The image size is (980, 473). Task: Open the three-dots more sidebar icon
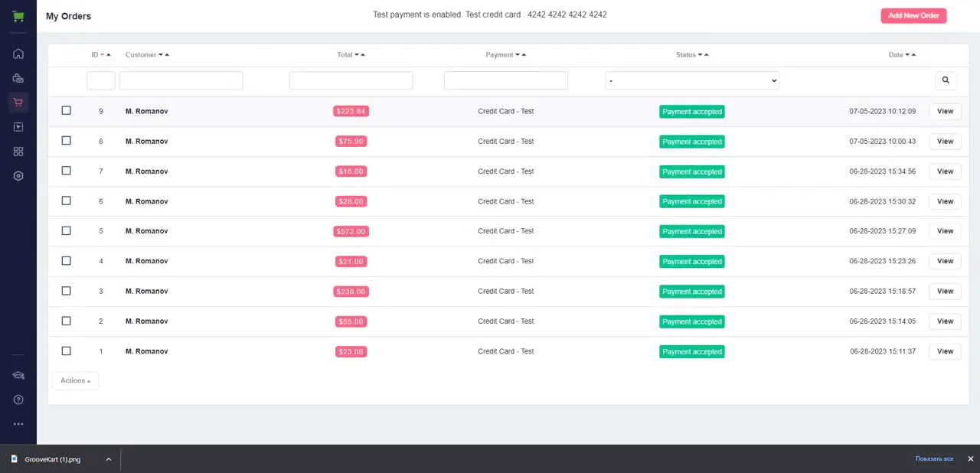click(18, 424)
